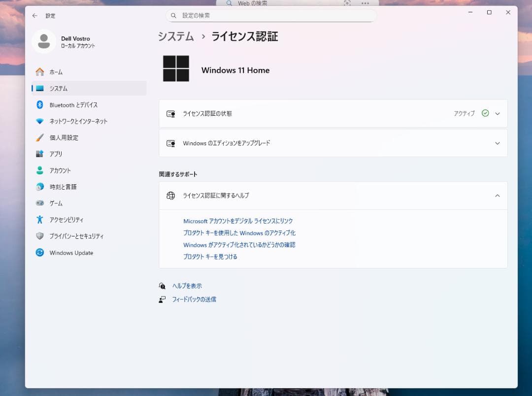Click プロダクト キーを見つける link
The height and width of the screenshot is (396, 532).
click(x=210, y=257)
